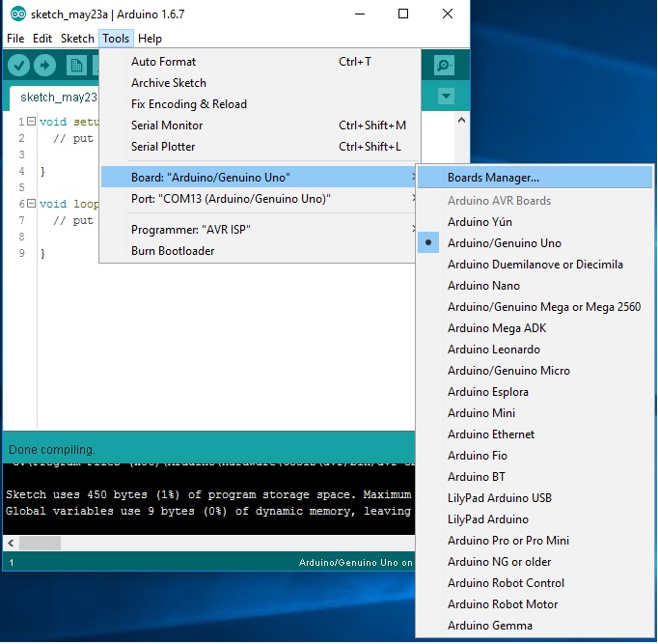Open Serial Plotter

(x=258, y=147)
